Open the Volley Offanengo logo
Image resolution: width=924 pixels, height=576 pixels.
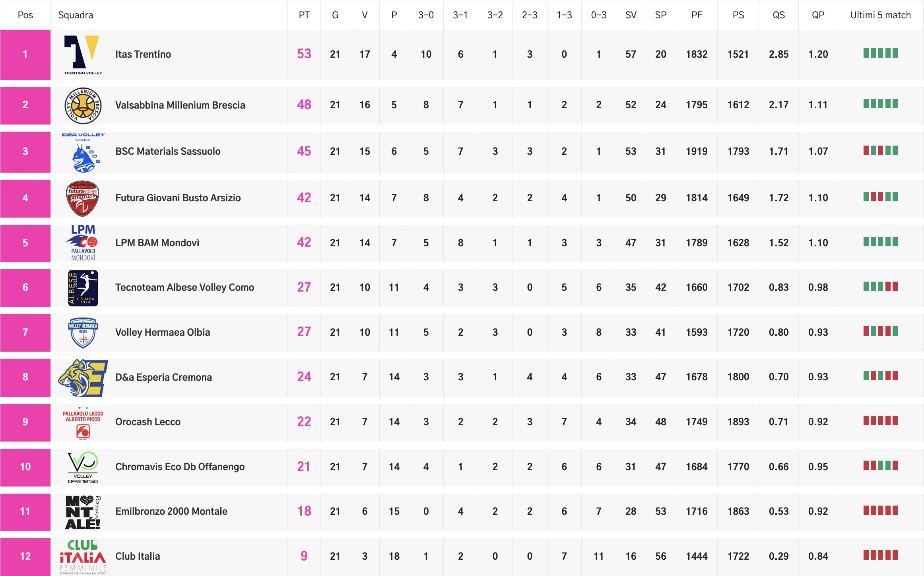point(83,467)
